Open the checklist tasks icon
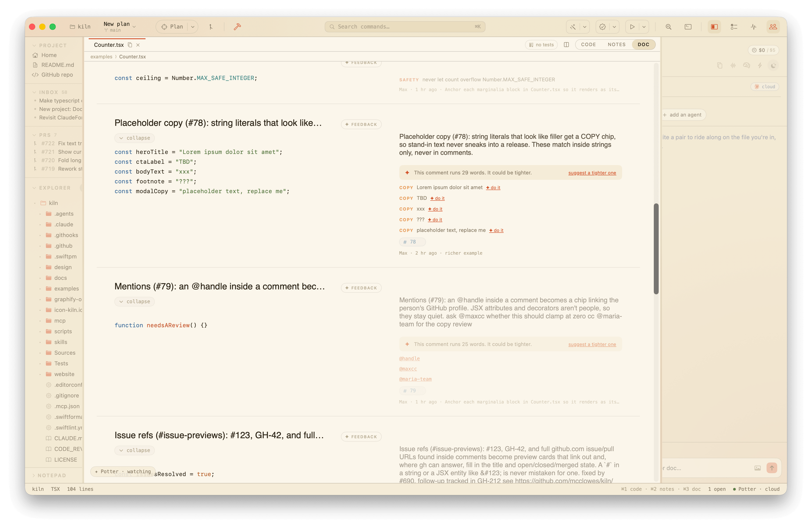 click(734, 27)
